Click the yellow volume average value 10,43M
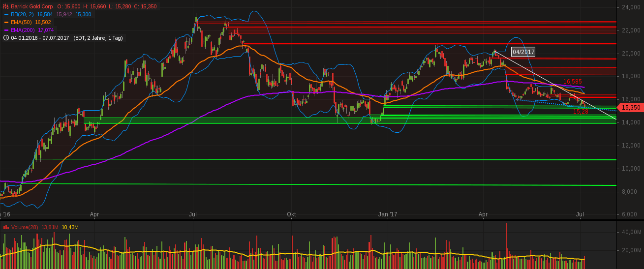Screen dimensions: 644x269 point(70,227)
